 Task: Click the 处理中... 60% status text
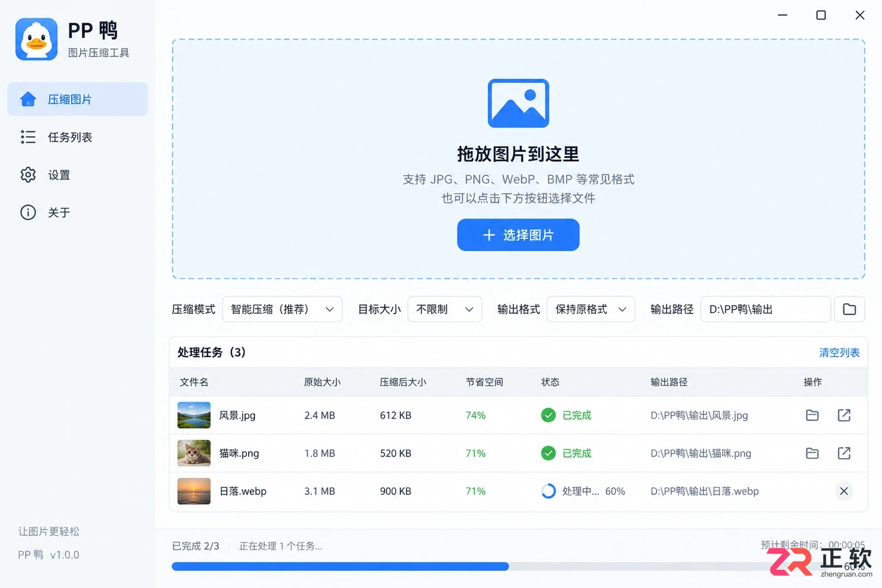[x=594, y=491]
